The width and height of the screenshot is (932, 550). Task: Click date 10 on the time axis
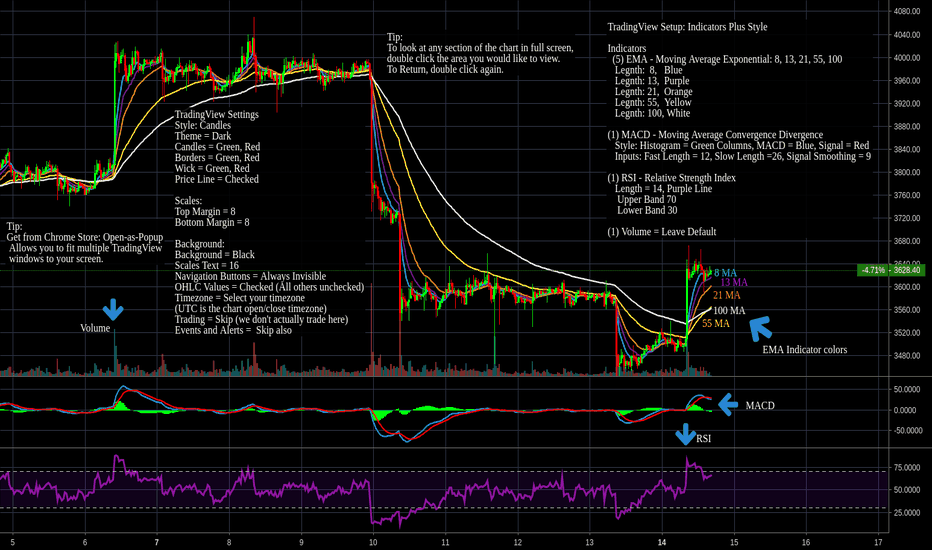click(x=373, y=542)
